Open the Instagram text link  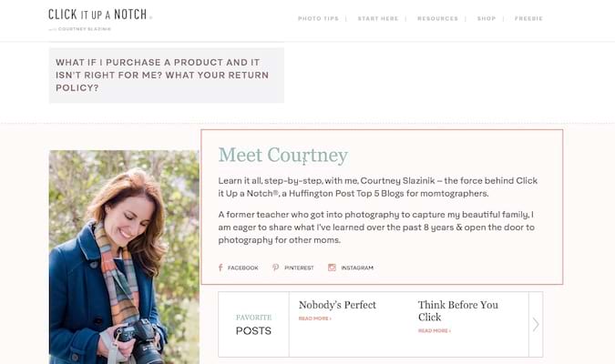(x=357, y=268)
